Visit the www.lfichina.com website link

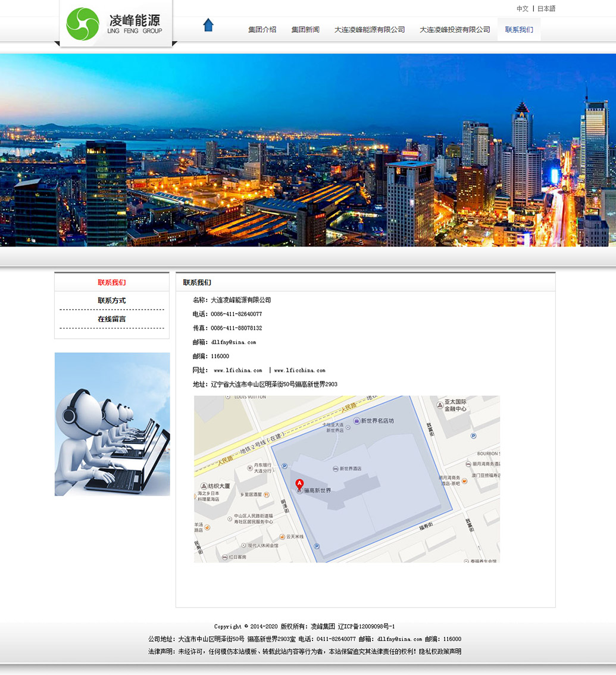pyautogui.click(x=237, y=370)
